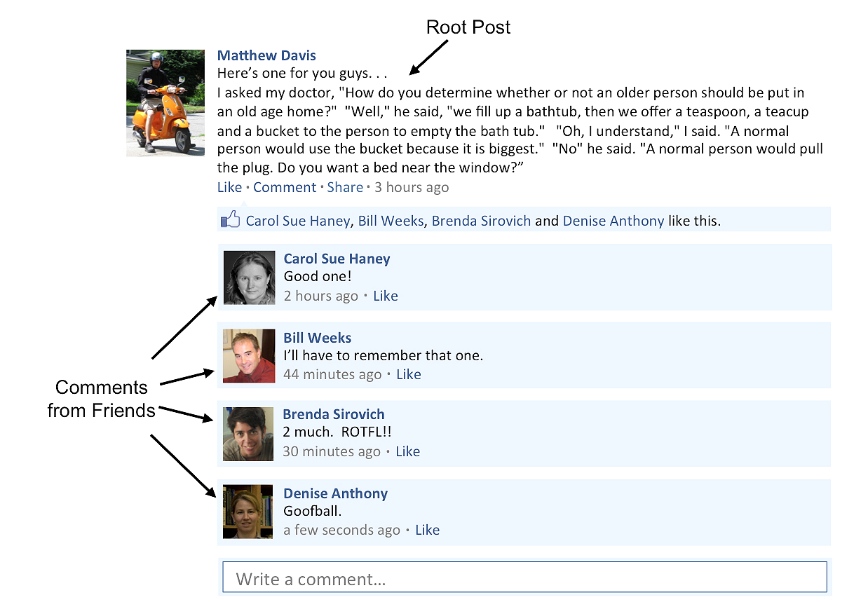
Task: Open Denise Anthony's comment profile picture
Action: click(x=247, y=512)
